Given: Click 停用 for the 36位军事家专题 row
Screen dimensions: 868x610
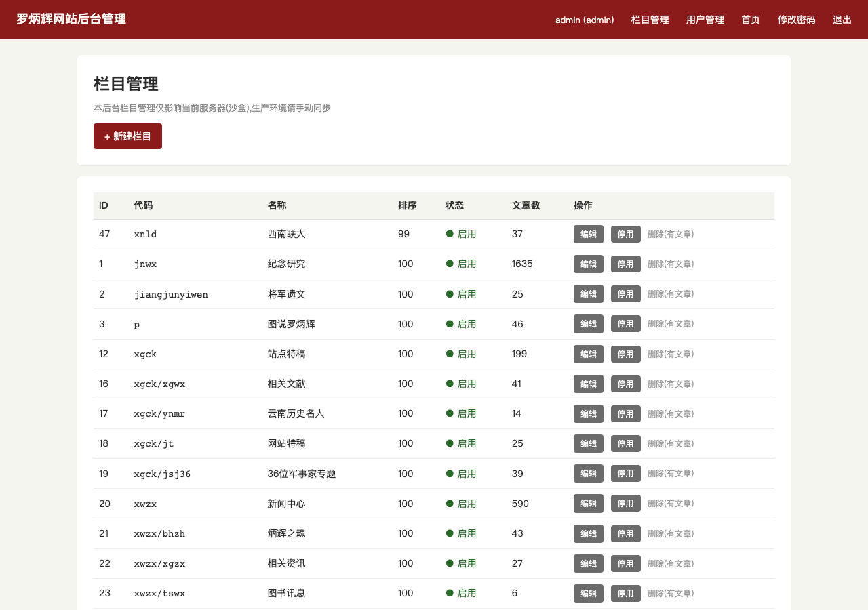Looking at the screenshot, I should tap(626, 473).
